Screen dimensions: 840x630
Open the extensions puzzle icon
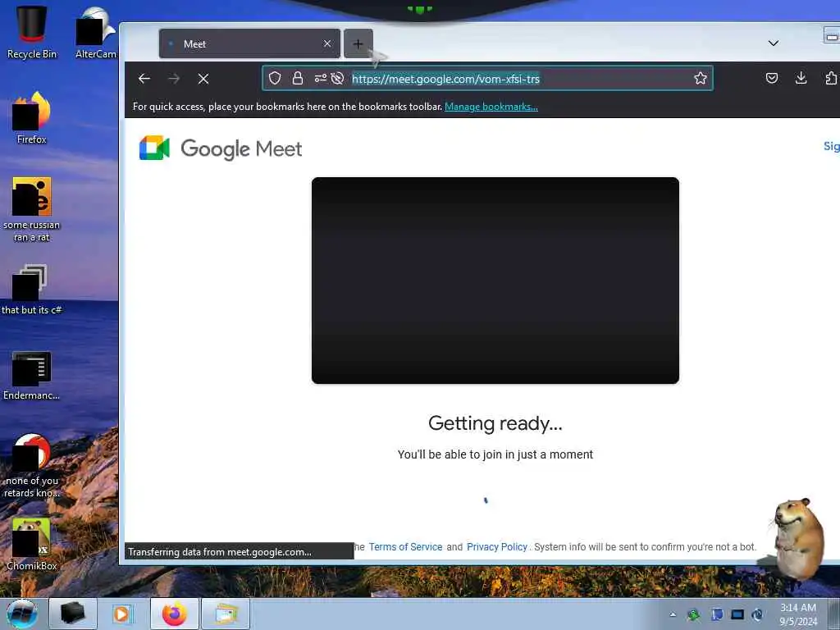point(831,78)
